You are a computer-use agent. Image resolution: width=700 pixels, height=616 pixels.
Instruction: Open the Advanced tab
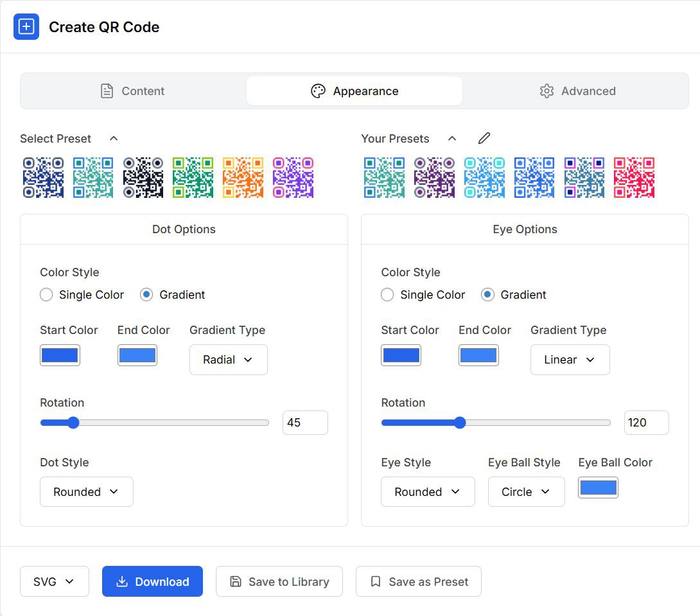coord(577,91)
